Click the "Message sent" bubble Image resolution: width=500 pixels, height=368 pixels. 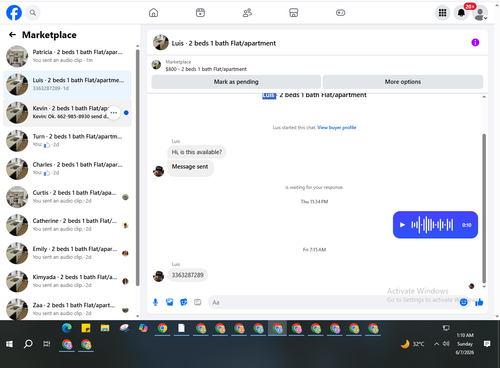pyautogui.click(x=190, y=167)
